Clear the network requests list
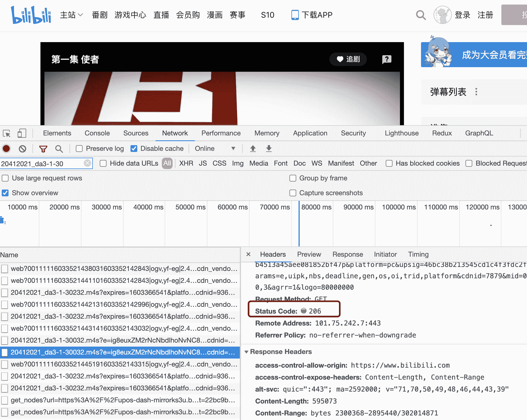The height and width of the screenshot is (420, 527). pyautogui.click(x=23, y=149)
